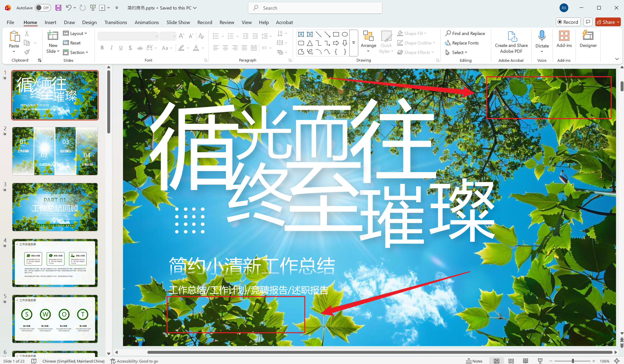Image resolution: width=624 pixels, height=364 pixels.
Task: Toggle AutoSave on
Action: coord(43,8)
